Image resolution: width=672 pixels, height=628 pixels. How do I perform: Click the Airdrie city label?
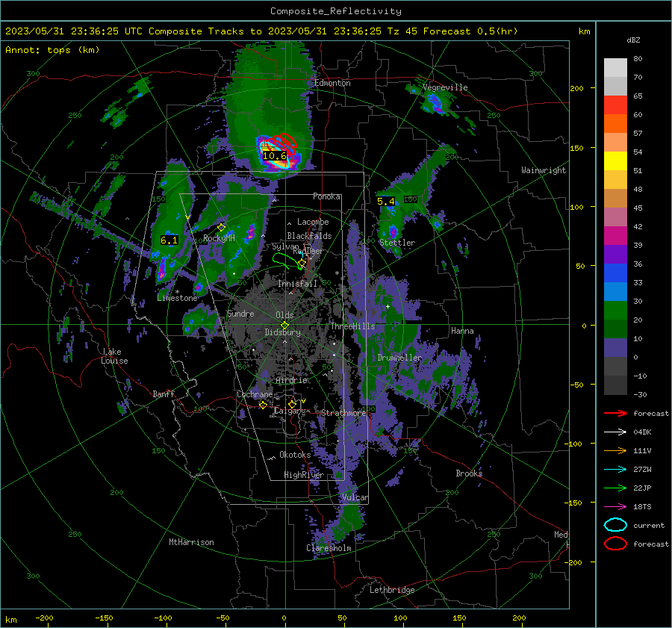pyautogui.click(x=291, y=380)
